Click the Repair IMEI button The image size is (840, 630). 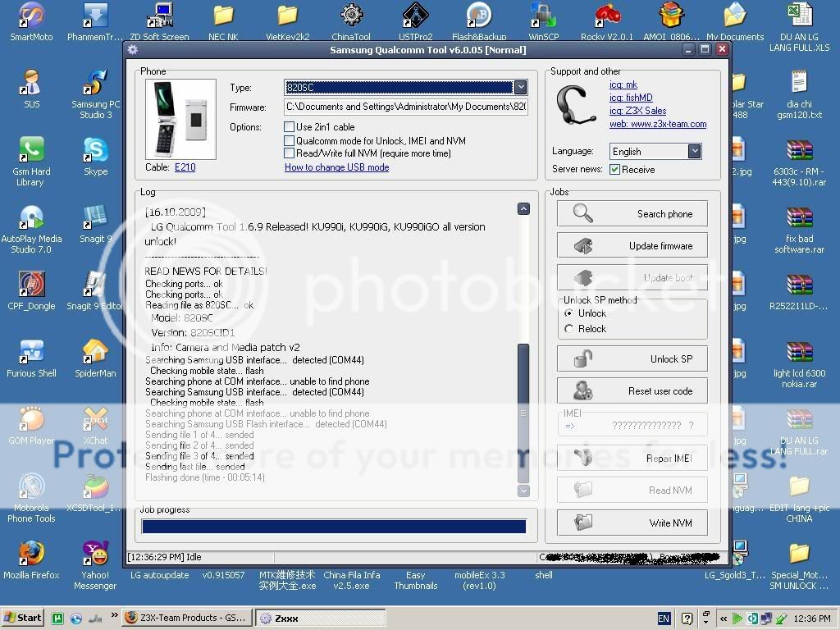(x=632, y=458)
